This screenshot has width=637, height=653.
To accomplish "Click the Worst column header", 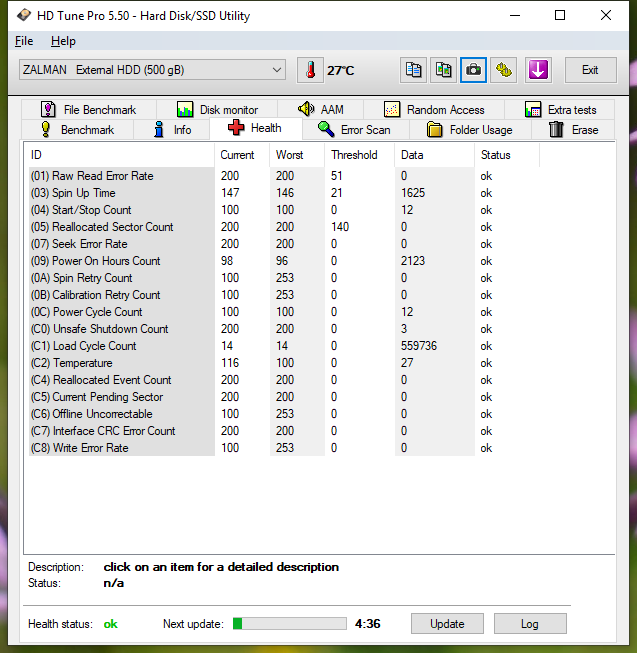I will (297, 155).
